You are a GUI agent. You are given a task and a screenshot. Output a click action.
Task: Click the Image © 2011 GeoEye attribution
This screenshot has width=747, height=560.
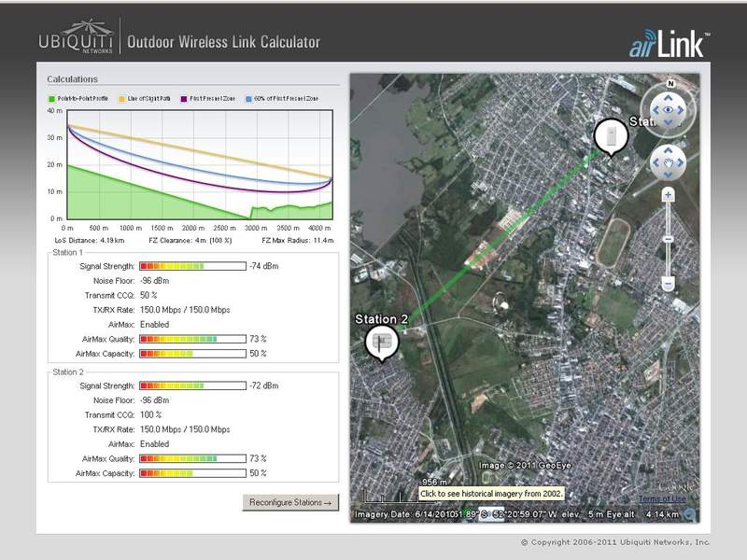[x=525, y=465]
